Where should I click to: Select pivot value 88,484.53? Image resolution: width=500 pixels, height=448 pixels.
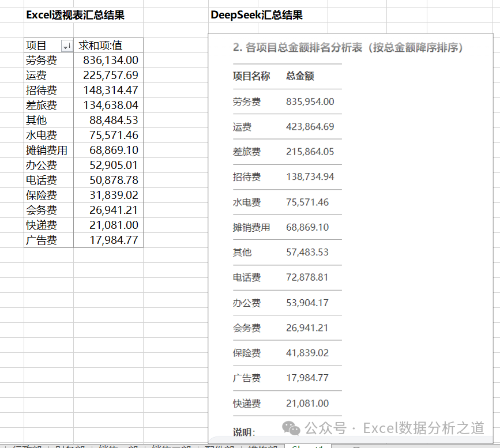click(108, 120)
